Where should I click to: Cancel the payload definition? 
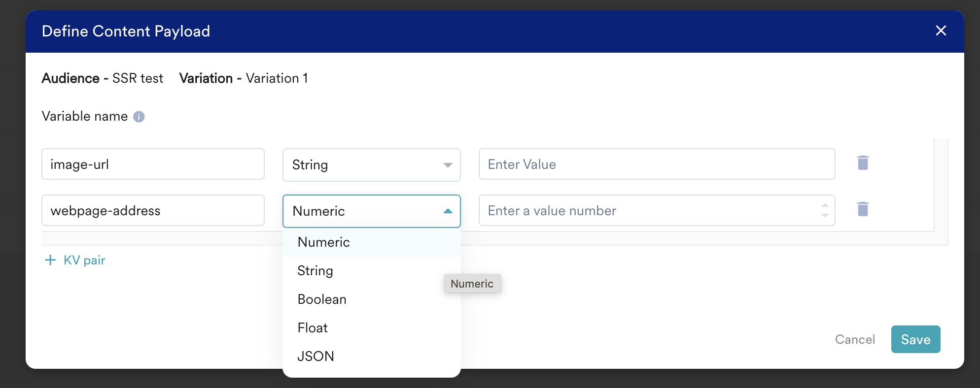point(855,339)
